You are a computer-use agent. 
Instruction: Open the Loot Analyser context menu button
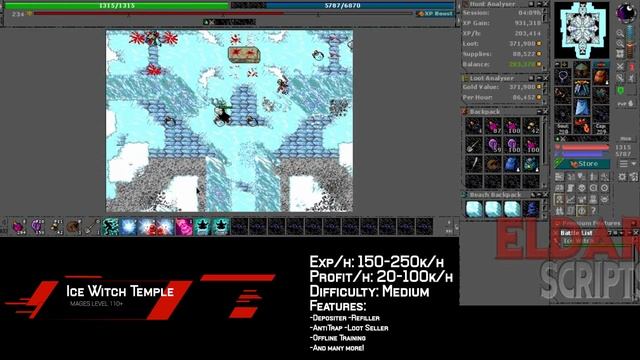click(x=532, y=78)
